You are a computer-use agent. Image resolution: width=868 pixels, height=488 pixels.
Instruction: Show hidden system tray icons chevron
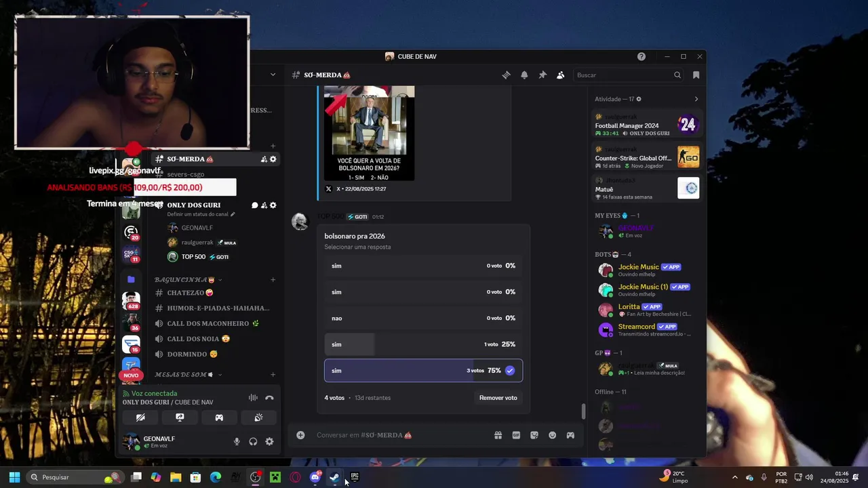(734, 477)
